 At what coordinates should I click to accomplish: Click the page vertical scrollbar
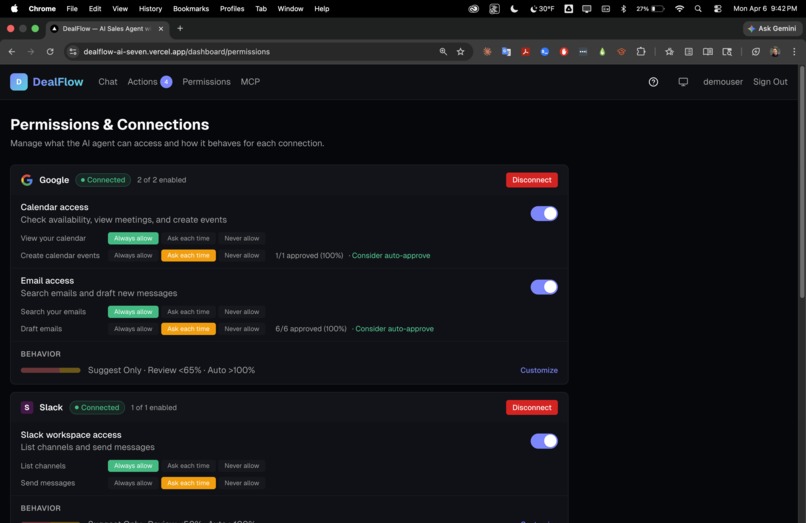(x=802, y=181)
